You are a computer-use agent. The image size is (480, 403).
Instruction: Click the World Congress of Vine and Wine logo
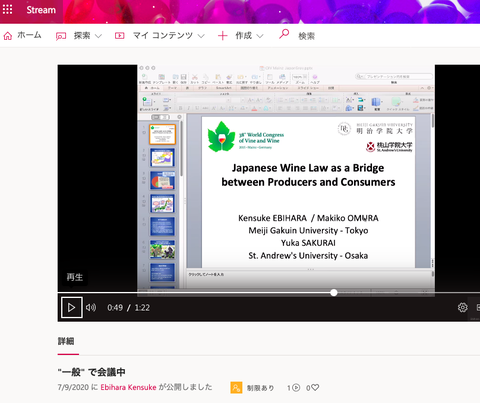point(246,137)
